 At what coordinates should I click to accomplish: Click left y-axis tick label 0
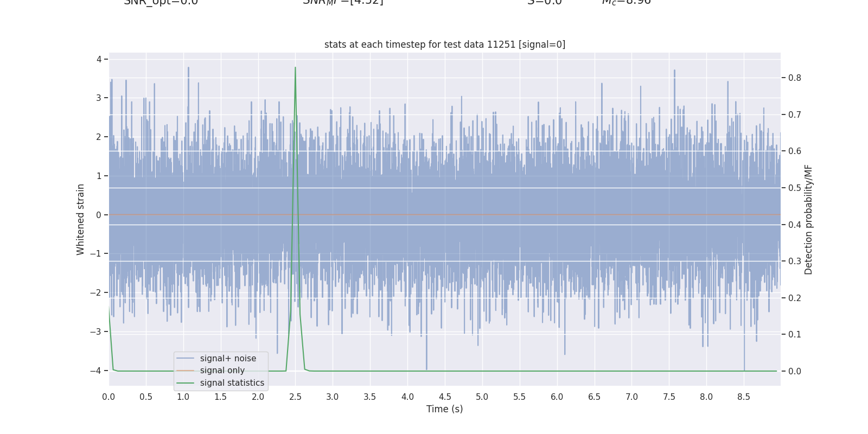pyautogui.click(x=99, y=215)
